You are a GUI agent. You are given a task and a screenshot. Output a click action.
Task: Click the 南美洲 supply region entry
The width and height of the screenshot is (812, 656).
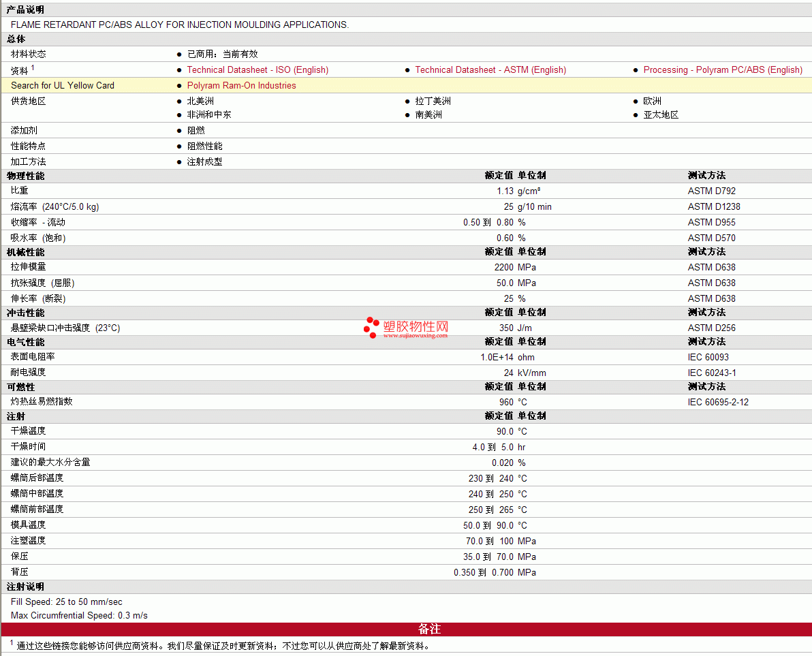[x=428, y=114]
